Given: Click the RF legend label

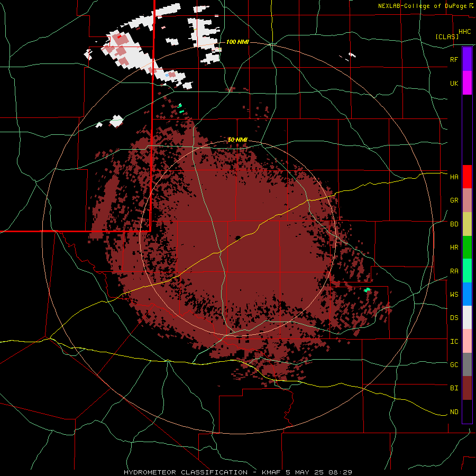Looking at the screenshot, I should tap(454, 59).
